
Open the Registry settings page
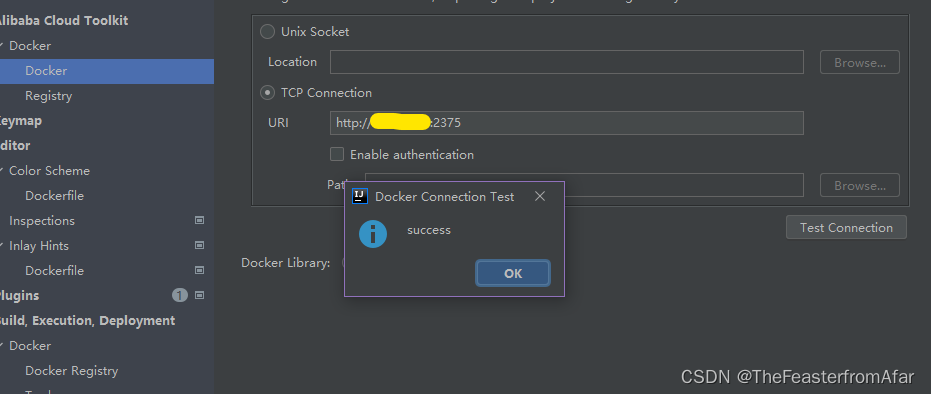[49, 96]
